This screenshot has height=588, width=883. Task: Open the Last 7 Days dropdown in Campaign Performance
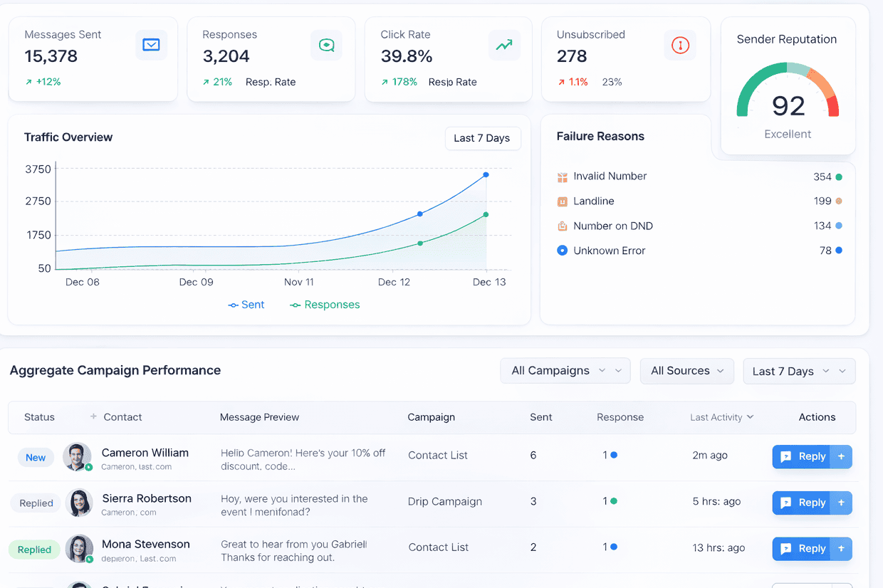point(799,371)
